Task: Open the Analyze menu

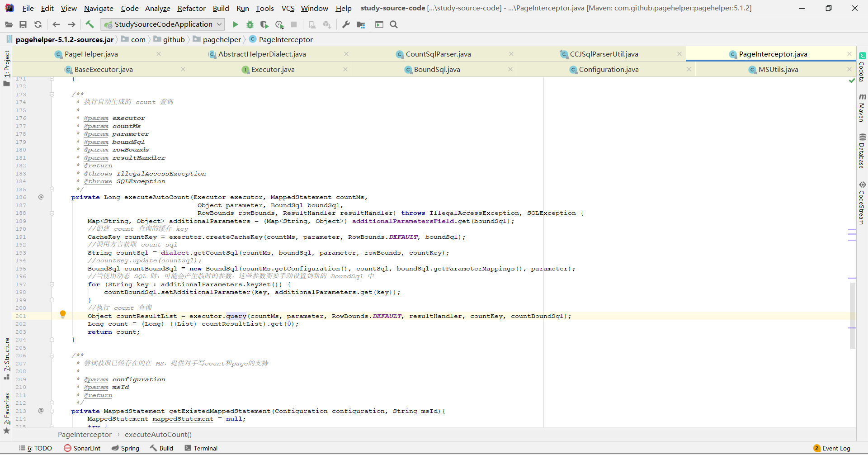Action: 157,8
